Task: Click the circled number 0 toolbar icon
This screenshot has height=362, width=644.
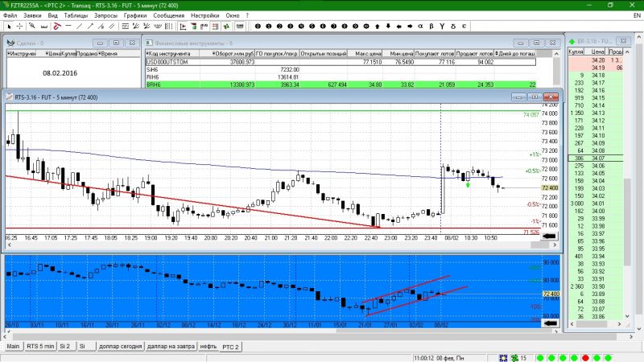Action: click(258, 27)
